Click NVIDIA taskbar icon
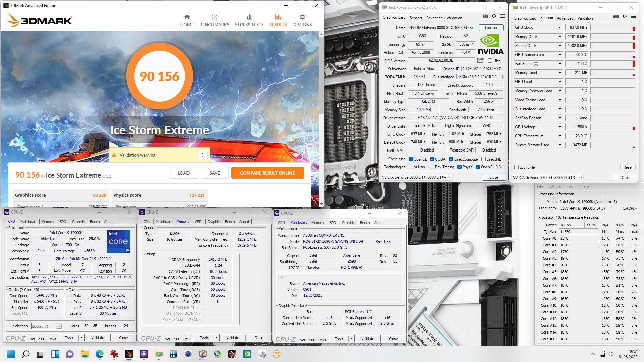Image resolution: width=644 pixels, height=362 pixels. (x=247, y=354)
